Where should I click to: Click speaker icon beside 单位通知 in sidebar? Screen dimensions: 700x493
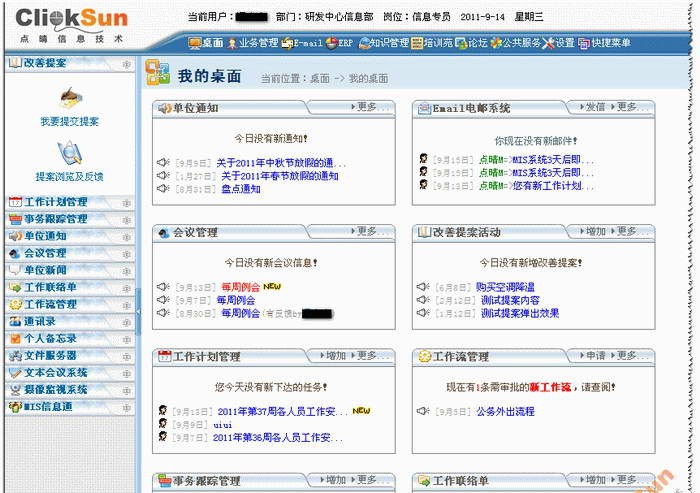[15, 236]
